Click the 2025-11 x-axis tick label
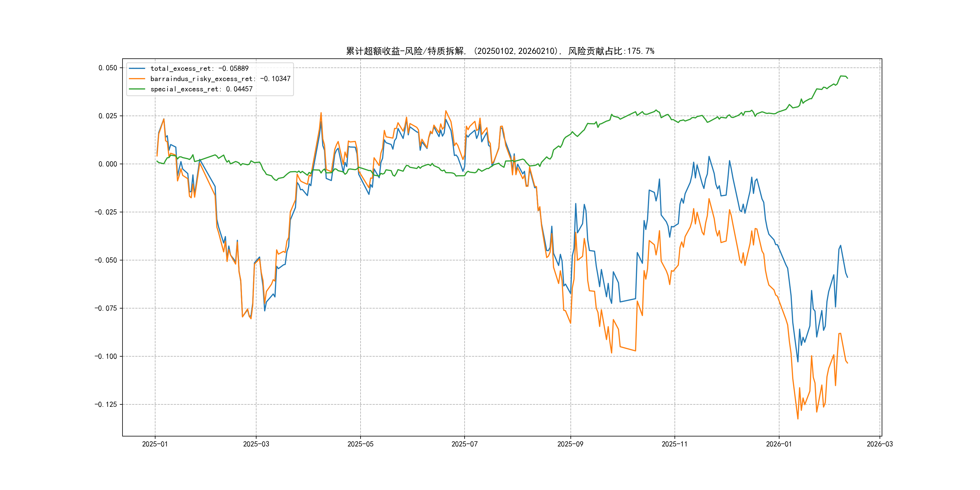The image size is (980, 490). pyautogui.click(x=675, y=444)
